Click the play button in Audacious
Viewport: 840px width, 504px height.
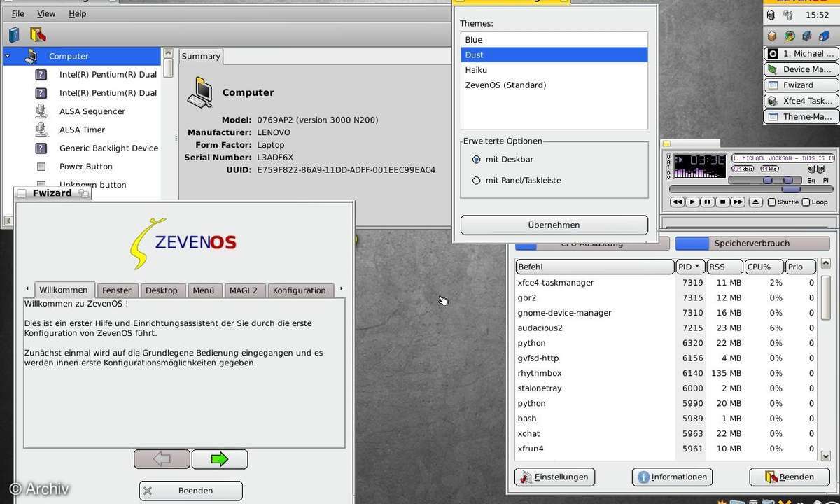(692, 202)
